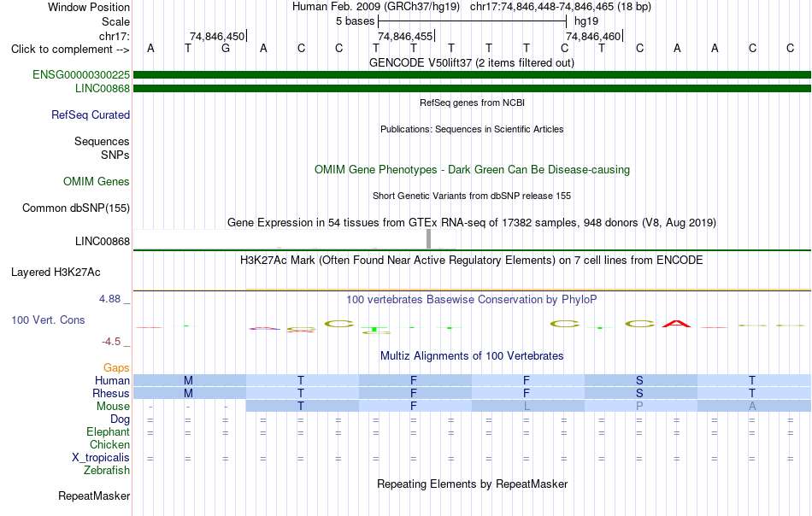The image size is (812, 516).
Task: Click the ENSG00000300225 green gene bar
Action: coord(472,74)
